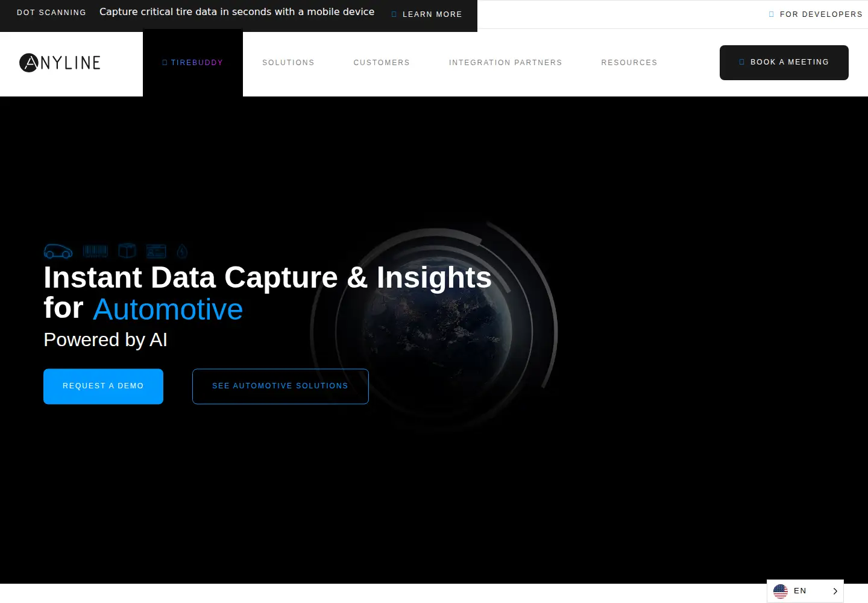The width and height of the screenshot is (868, 603).
Task: Click the 'Powered by AI' subtitle
Action: (105, 340)
